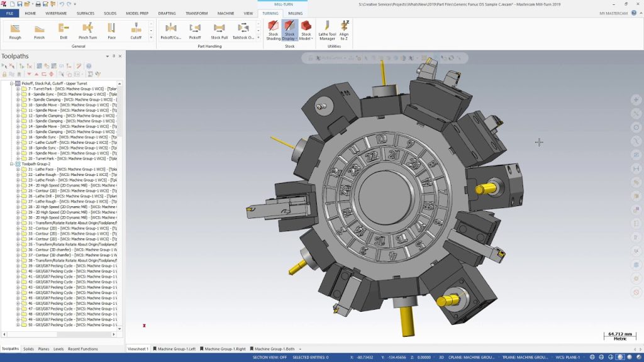Screen dimensions: 644x362
Task: Choose the Drill toolpath icon
Action: (x=64, y=31)
